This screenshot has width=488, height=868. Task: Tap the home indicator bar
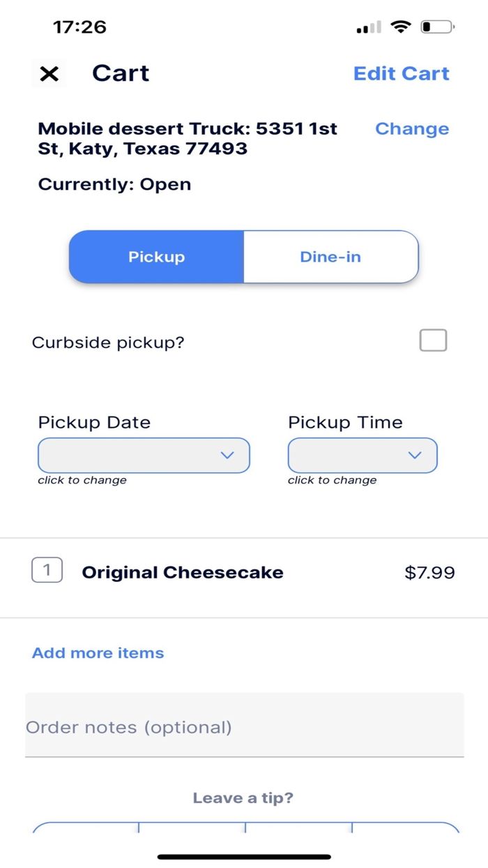[244, 856]
